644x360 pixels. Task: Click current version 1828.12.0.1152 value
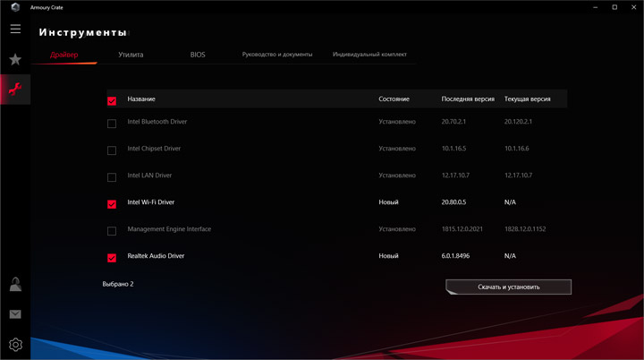(x=525, y=228)
